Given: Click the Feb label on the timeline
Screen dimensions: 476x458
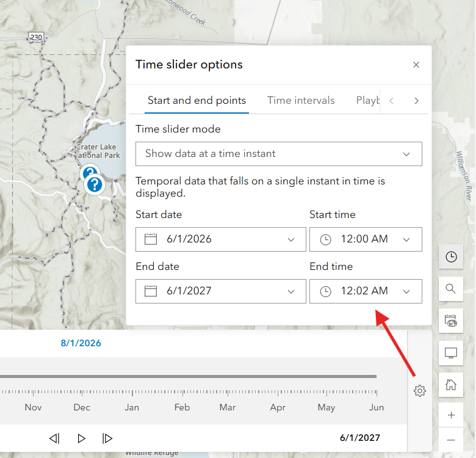Looking at the screenshot, I should [x=182, y=407].
